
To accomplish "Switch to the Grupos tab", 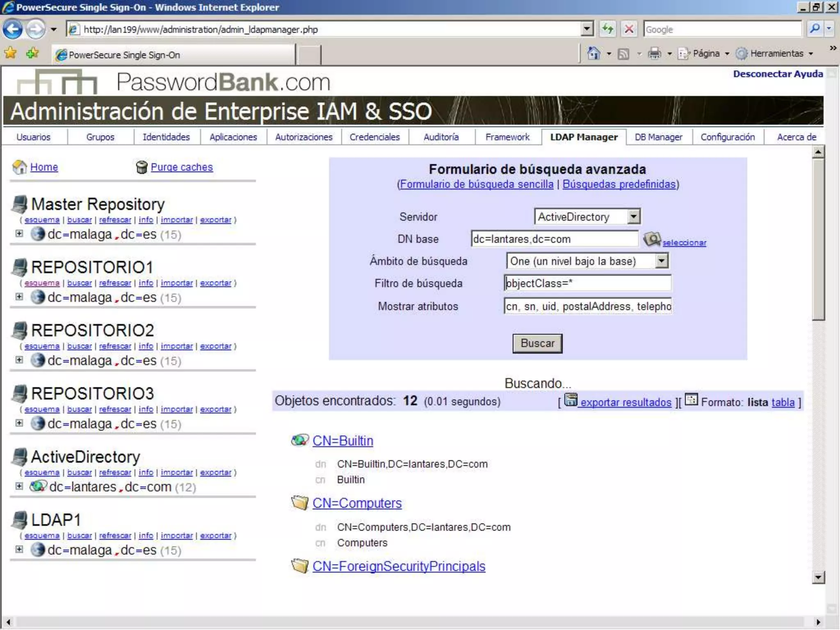I will coord(100,137).
